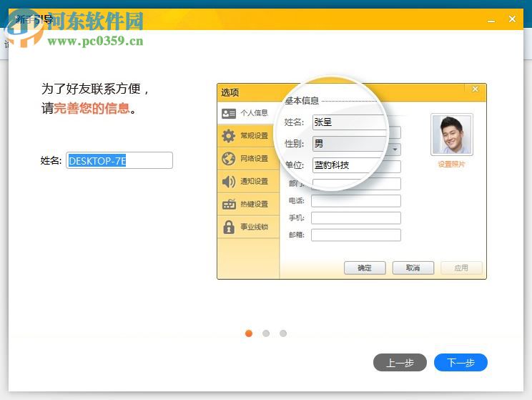Click the disabled 应用 button

pos(461,268)
